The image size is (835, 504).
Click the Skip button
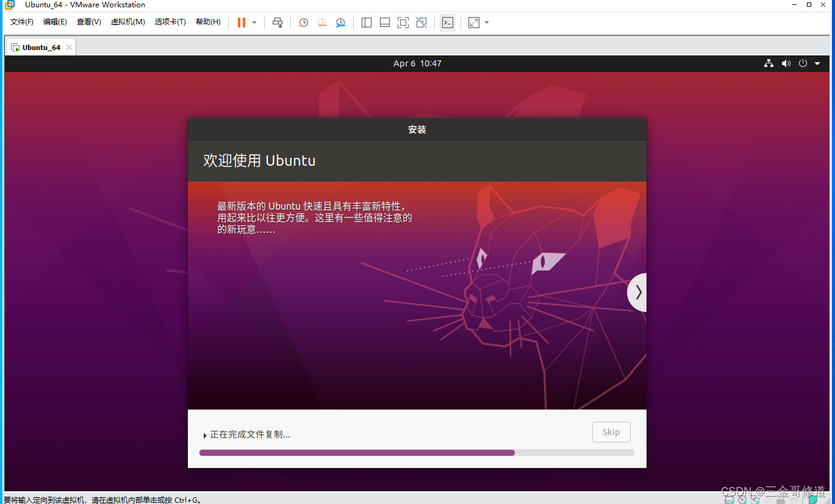click(611, 432)
